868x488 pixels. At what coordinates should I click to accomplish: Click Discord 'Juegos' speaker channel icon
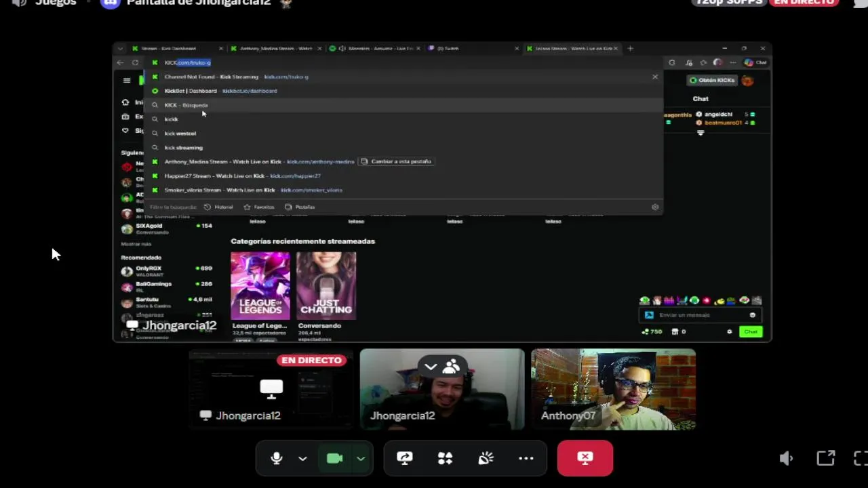coord(19,2)
